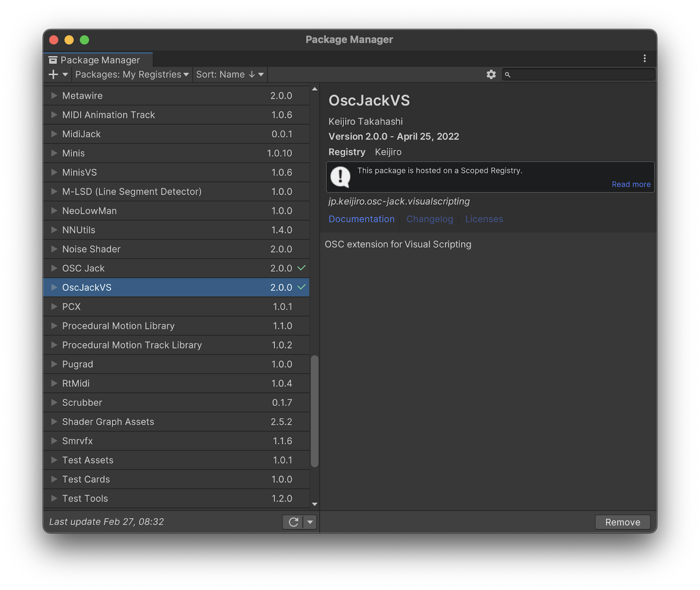This screenshot has width=700, height=590.
Task: Click the installed checkmark on OscJackVS
Action: pos(301,287)
